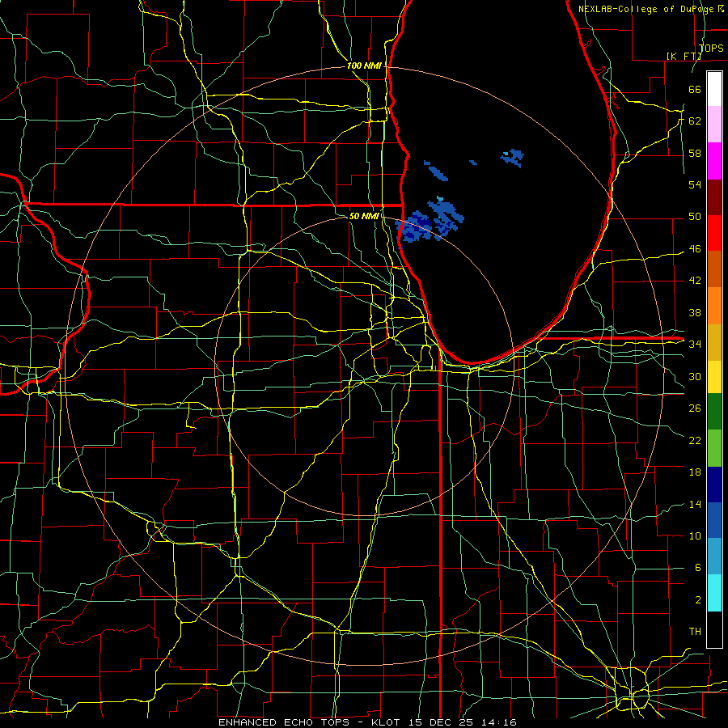The image size is (728, 728).
Task: Select the magenta 58 kft legend swatch
Action: click(x=714, y=161)
